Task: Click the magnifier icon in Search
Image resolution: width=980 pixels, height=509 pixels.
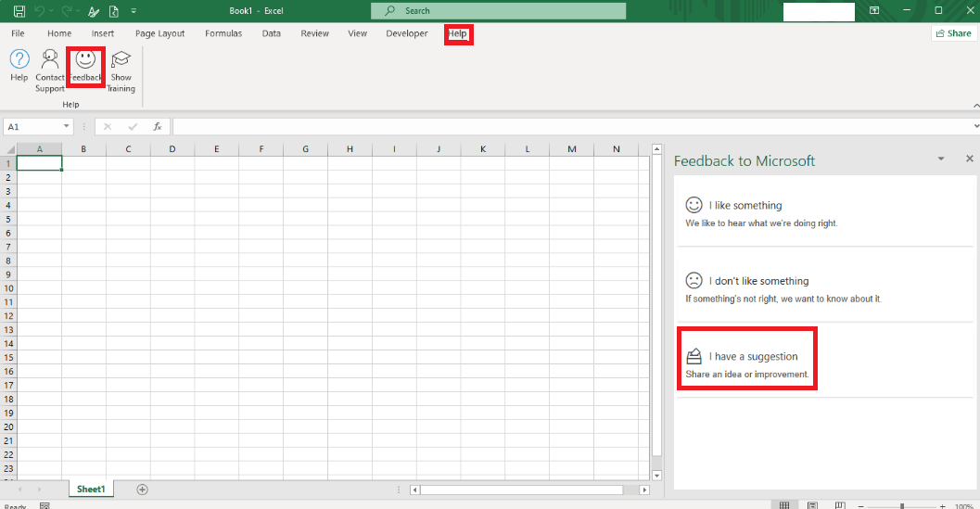Action: click(x=390, y=10)
